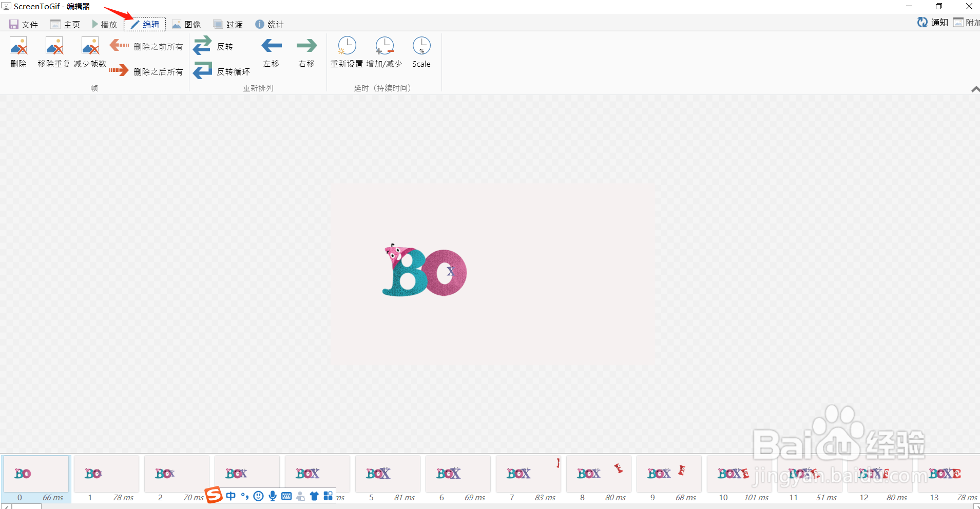
Task: Click the scroll-left arrow of frame list
Action: (x=6, y=506)
